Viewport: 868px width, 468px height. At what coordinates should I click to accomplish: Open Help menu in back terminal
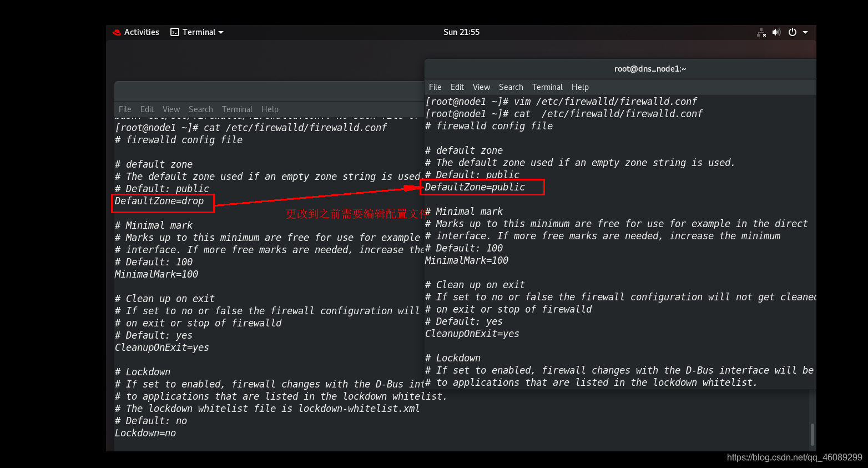(x=270, y=109)
